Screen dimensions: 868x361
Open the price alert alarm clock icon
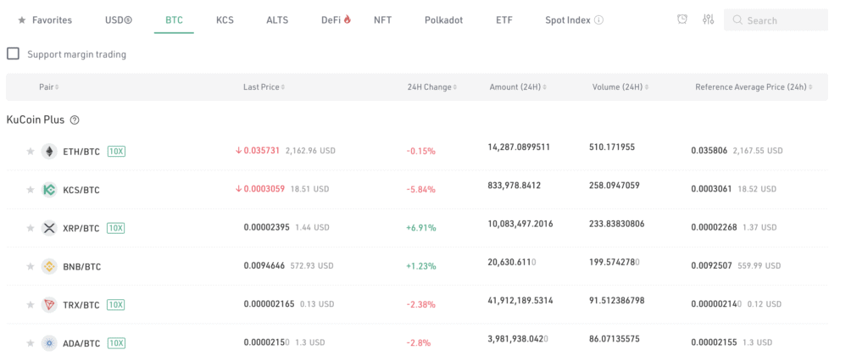[682, 19]
